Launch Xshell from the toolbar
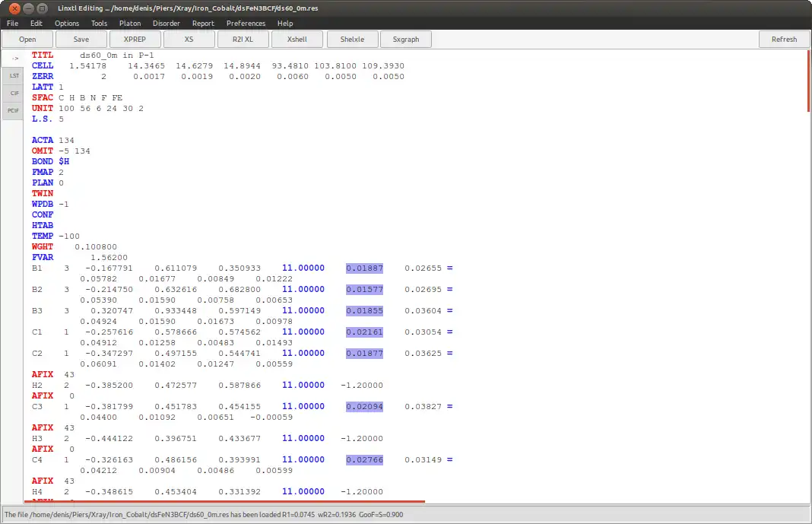 (297, 40)
